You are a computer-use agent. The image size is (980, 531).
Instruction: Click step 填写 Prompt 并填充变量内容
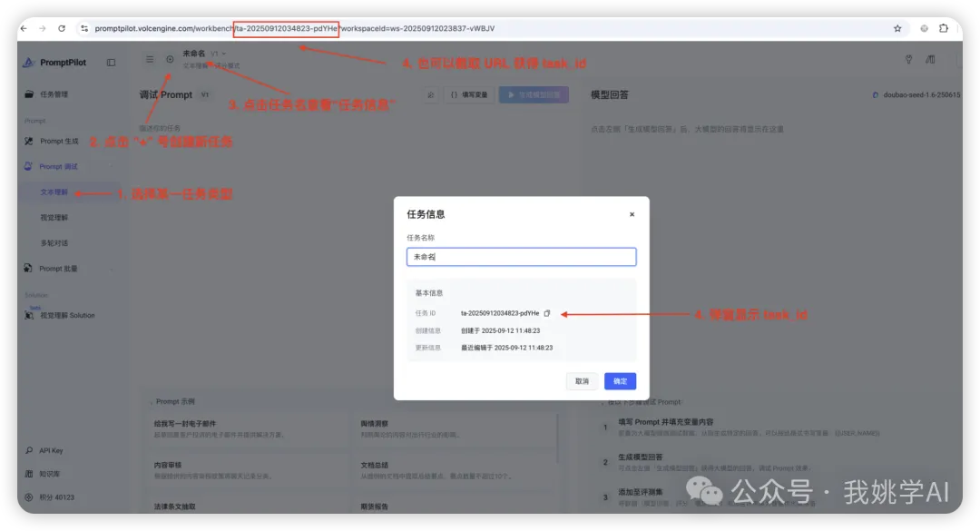pos(666,422)
